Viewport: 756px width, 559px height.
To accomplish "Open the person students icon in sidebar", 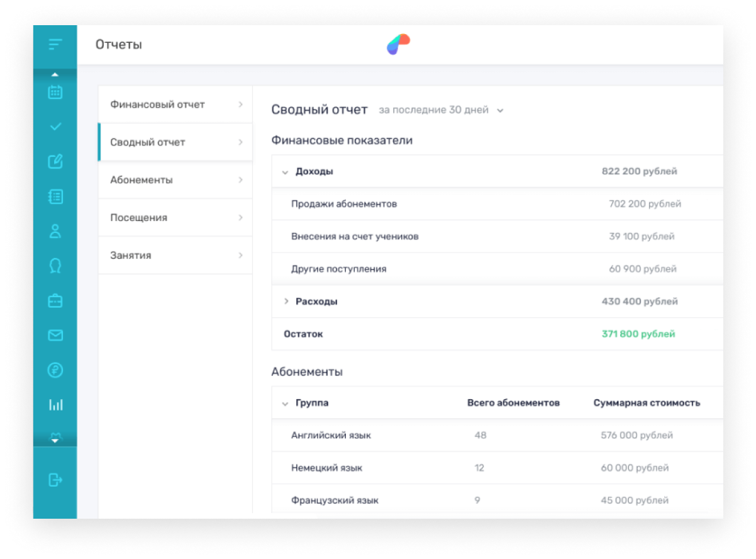I will (x=55, y=231).
